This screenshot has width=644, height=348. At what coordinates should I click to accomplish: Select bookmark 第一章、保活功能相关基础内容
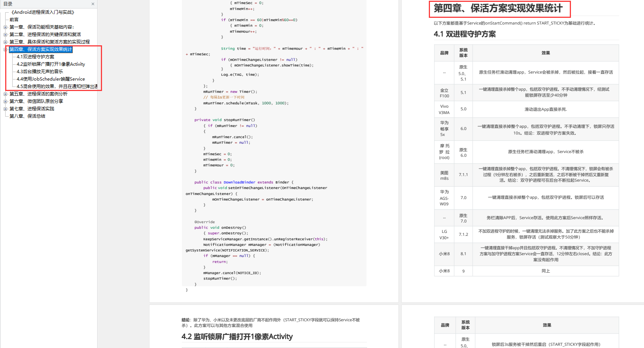tap(42, 27)
